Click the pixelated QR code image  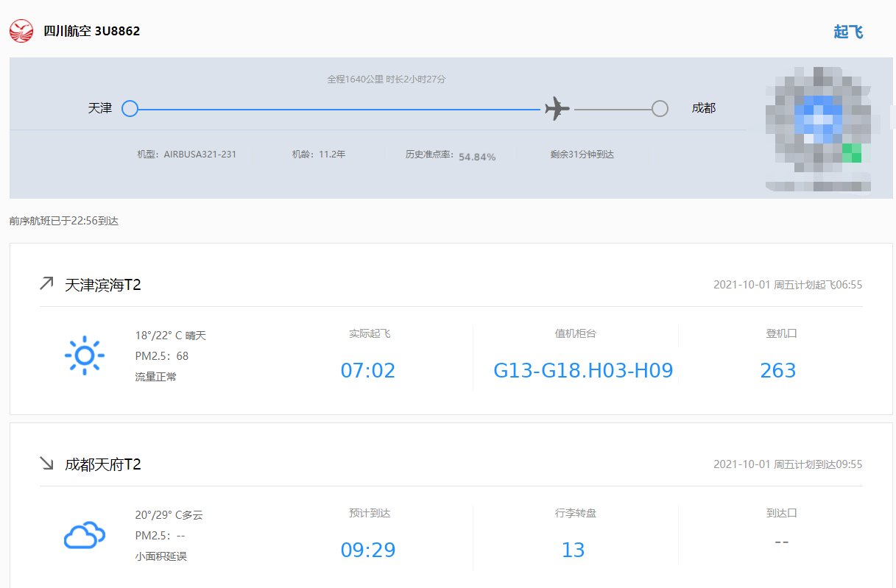click(x=819, y=130)
